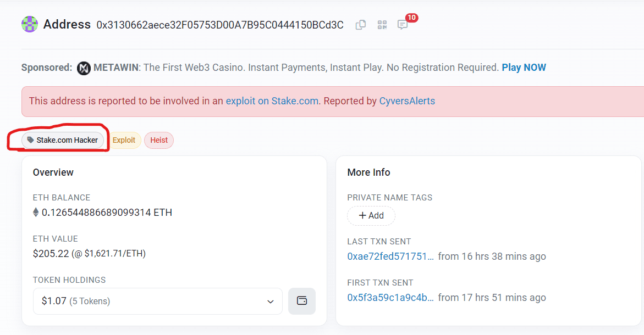This screenshot has width=644, height=335.
Task: Click the ETH diamond icon beside the balance
Action: [36, 212]
